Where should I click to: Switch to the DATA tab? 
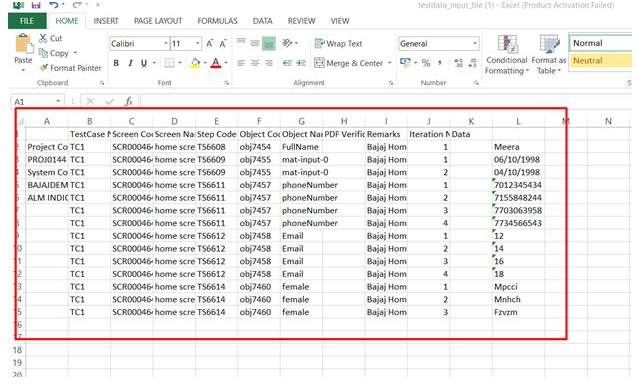pos(262,21)
